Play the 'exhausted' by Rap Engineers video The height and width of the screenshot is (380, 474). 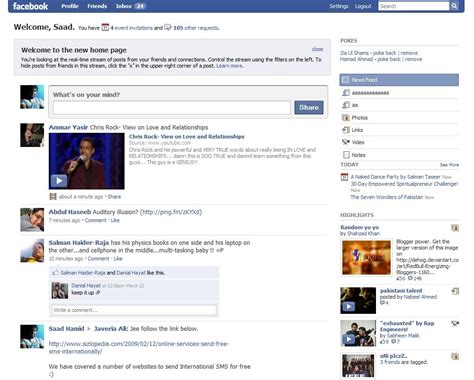coord(349,339)
